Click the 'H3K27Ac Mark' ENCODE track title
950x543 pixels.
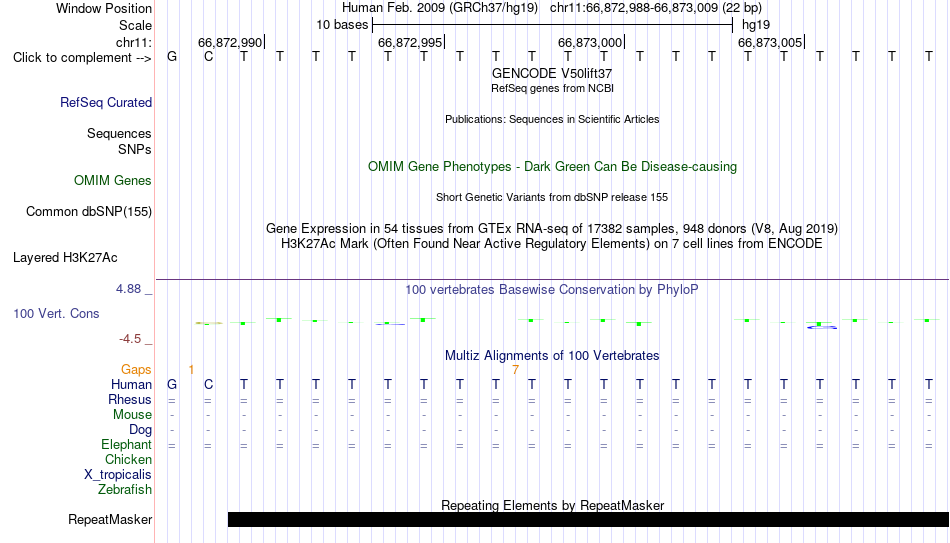click(552, 244)
